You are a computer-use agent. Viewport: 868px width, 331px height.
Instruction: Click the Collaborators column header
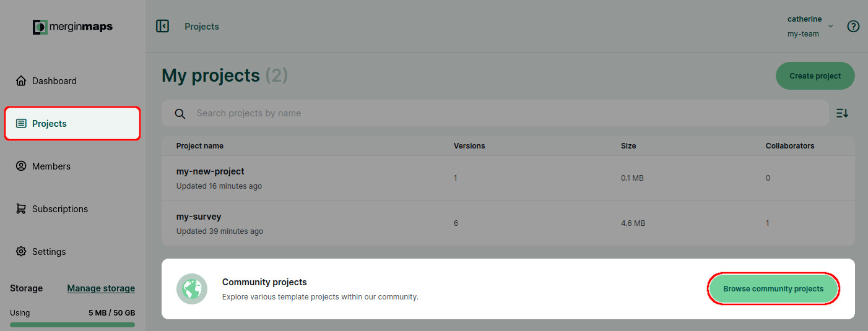point(790,146)
